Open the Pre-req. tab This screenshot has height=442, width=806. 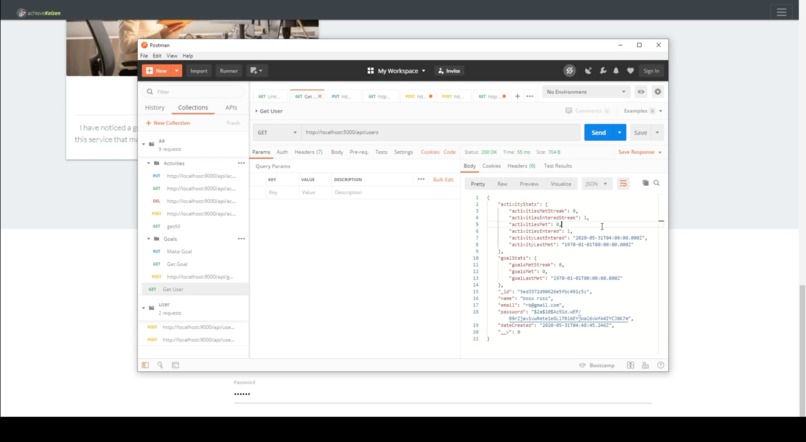359,152
